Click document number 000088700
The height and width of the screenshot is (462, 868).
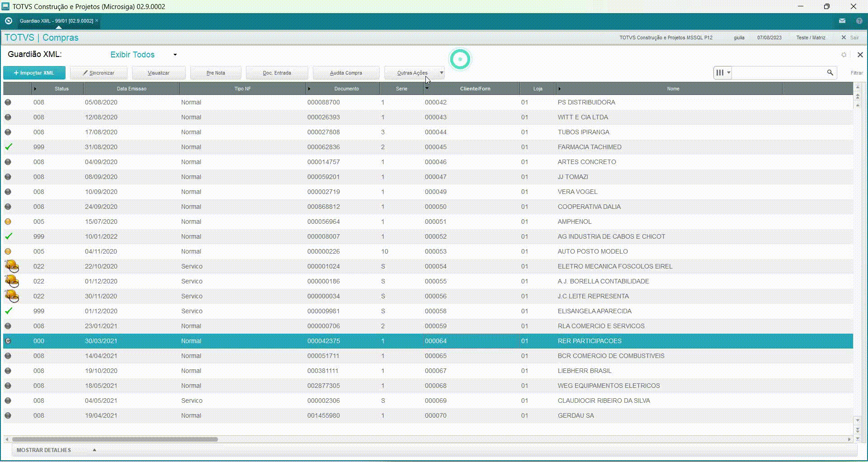324,102
